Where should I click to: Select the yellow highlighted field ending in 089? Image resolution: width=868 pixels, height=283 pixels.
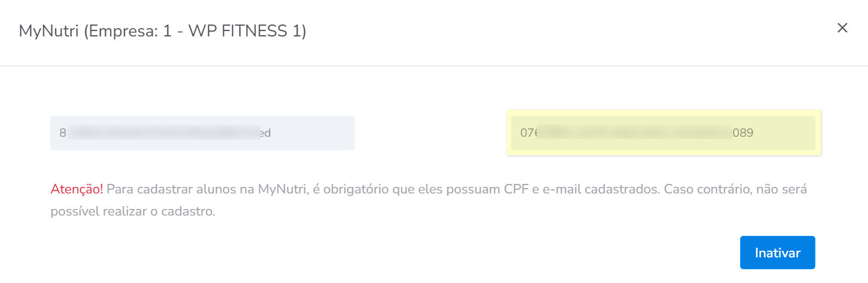663,133
